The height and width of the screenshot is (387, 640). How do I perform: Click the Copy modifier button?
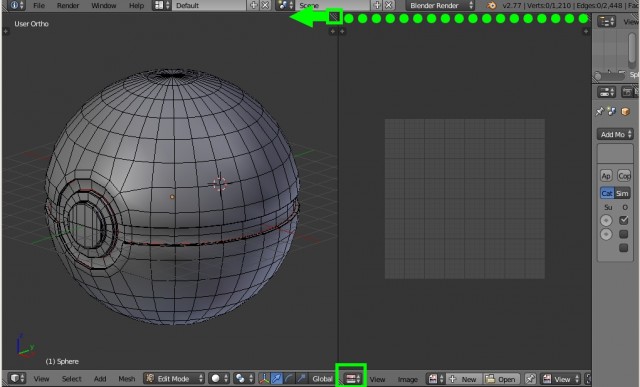624,176
